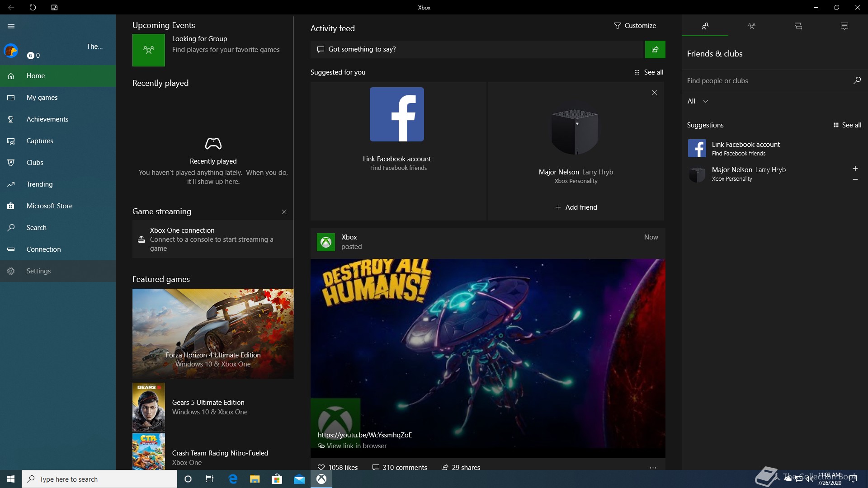Launch Microsoft Edge from taskbar
The image size is (868, 488).
coord(233,479)
